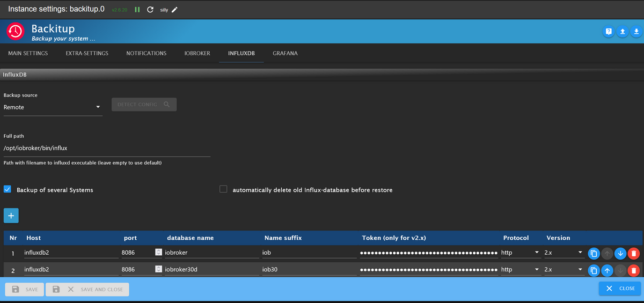This screenshot has height=303, width=644.
Task: Delete the iobroker database row
Action: click(x=634, y=253)
